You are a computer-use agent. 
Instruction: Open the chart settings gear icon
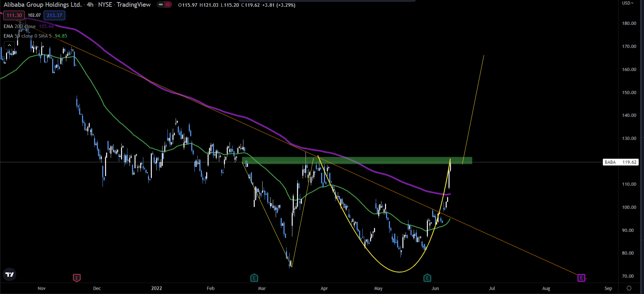pos(629,288)
